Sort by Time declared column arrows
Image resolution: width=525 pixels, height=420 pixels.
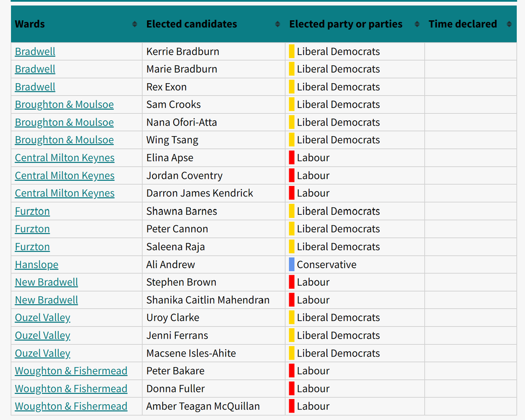click(x=509, y=24)
